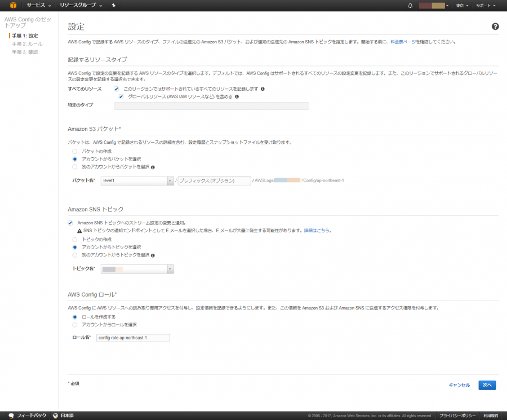
Task: Toggle the Amazon SNS トピックへのストリーム checkbox
Action: (x=70, y=223)
